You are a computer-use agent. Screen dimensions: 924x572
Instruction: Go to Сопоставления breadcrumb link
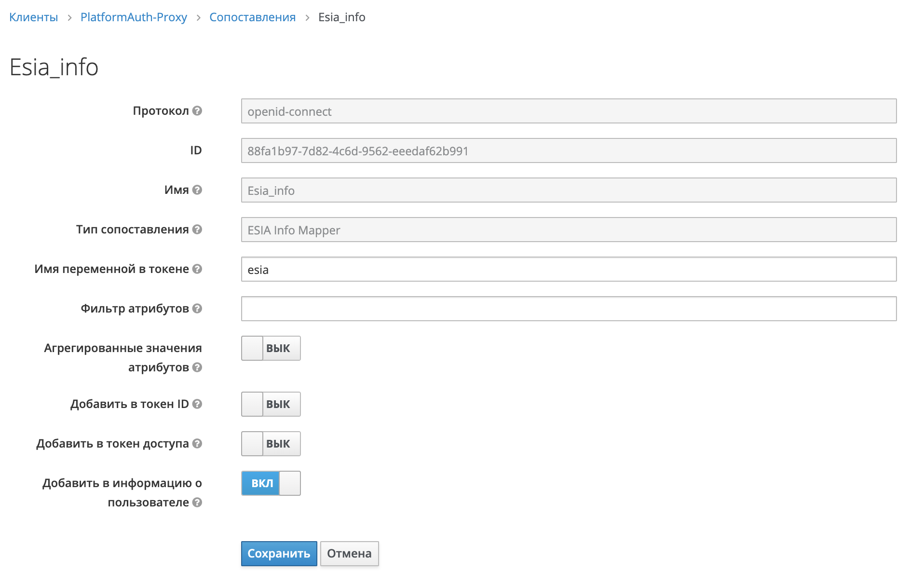(x=252, y=17)
